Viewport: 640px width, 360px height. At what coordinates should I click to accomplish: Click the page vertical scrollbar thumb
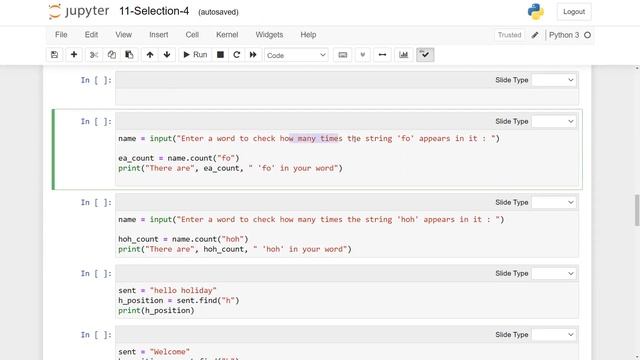point(637,210)
